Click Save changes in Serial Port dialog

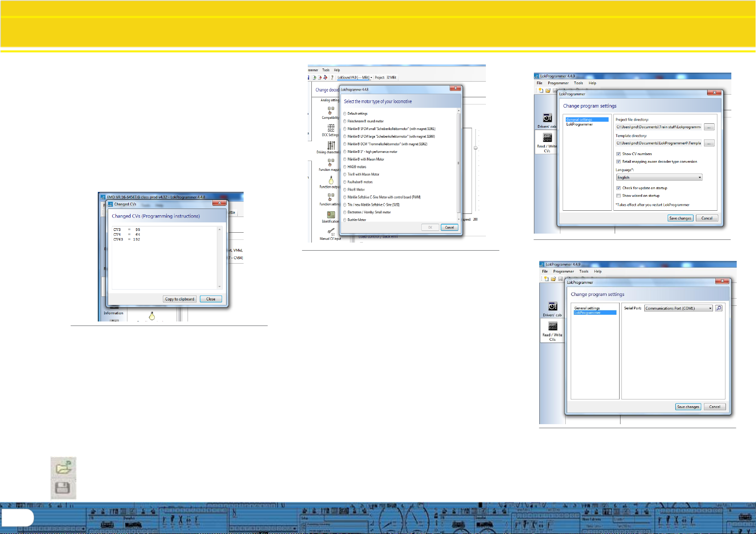coord(688,407)
